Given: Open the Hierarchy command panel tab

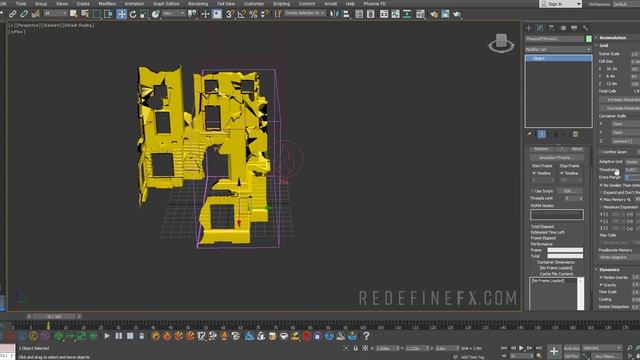Looking at the screenshot, I should (x=551, y=28).
